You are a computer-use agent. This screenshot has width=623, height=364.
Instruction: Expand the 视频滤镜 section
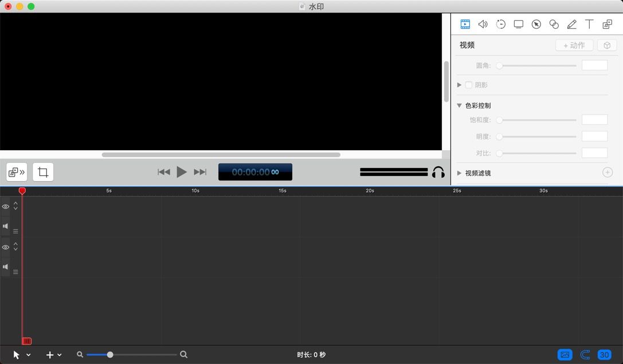click(460, 173)
